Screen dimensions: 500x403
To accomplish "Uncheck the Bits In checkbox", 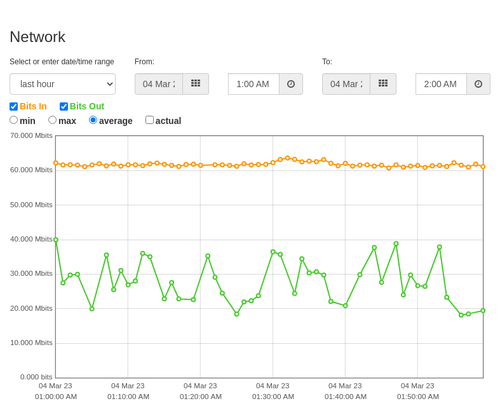I will click(14, 106).
